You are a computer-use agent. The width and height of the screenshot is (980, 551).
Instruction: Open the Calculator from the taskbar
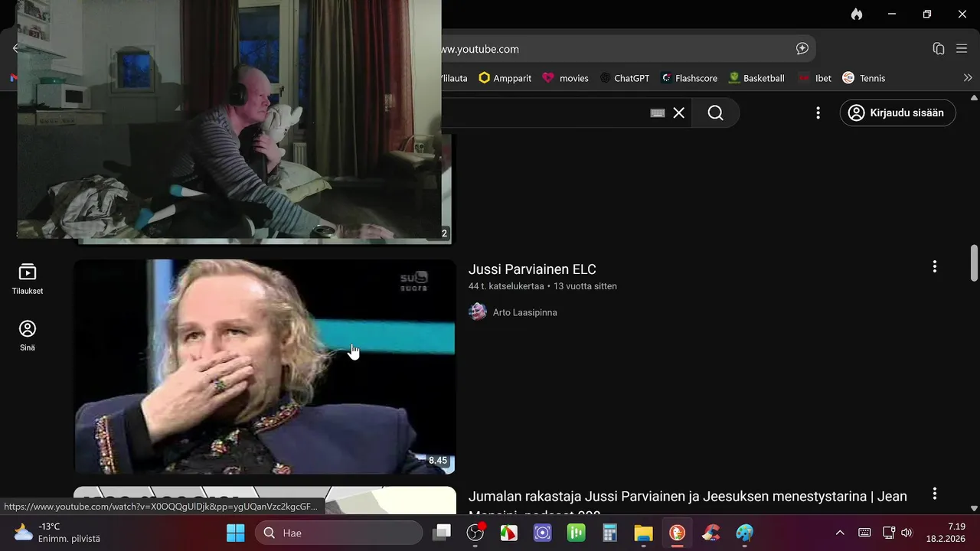point(609,533)
